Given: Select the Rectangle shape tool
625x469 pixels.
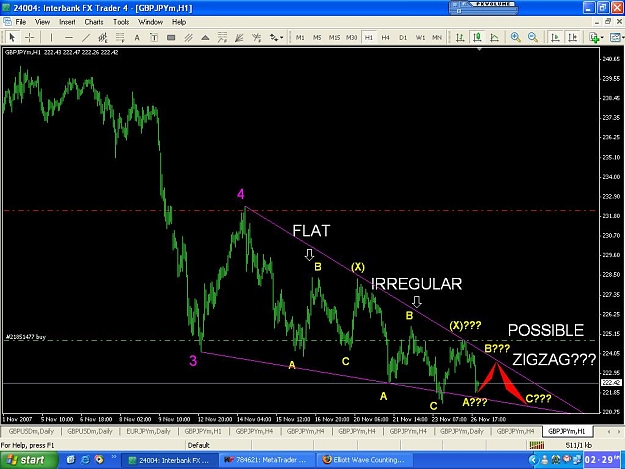Looking at the screenshot, I should coord(171,37).
